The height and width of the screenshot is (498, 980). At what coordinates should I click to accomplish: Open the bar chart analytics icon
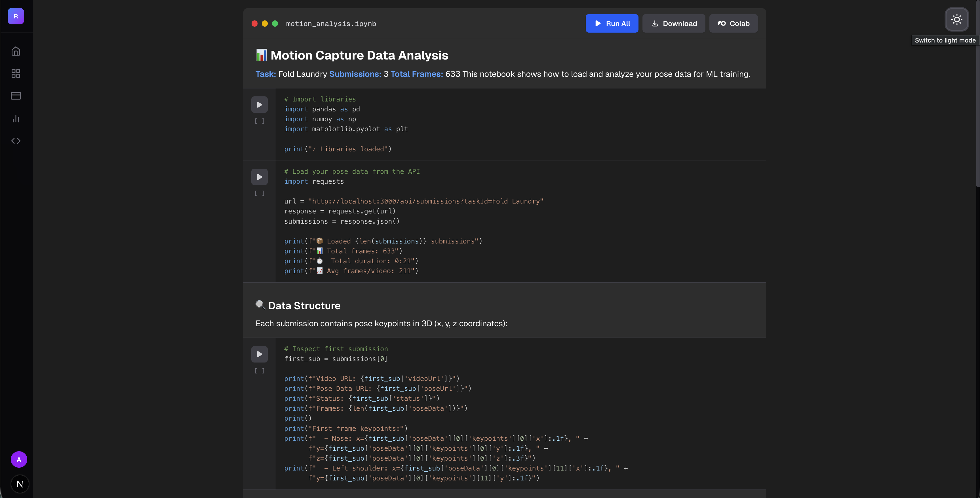point(16,118)
